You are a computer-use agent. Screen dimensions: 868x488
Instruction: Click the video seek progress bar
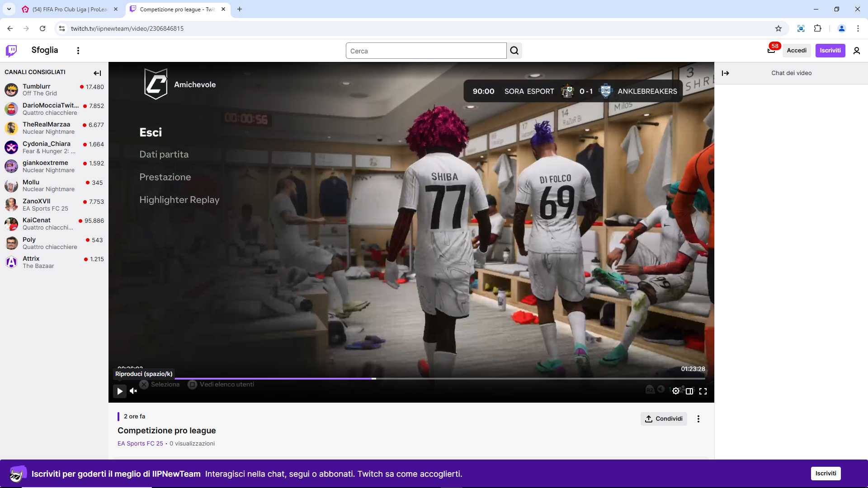pyautogui.click(x=411, y=379)
